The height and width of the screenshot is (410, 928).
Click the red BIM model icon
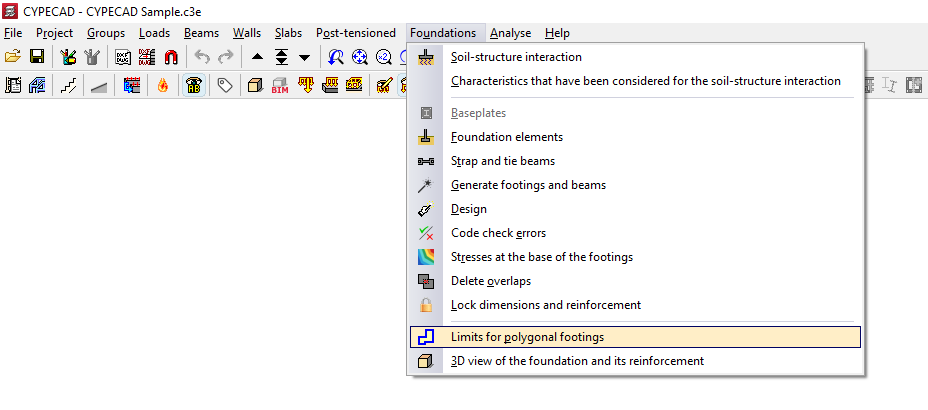click(280, 86)
